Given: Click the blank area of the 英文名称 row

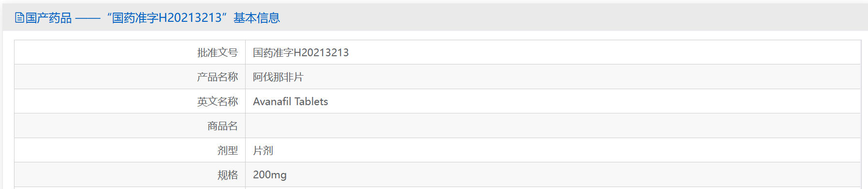Looking at the screenshot, I should click(595, 101).
